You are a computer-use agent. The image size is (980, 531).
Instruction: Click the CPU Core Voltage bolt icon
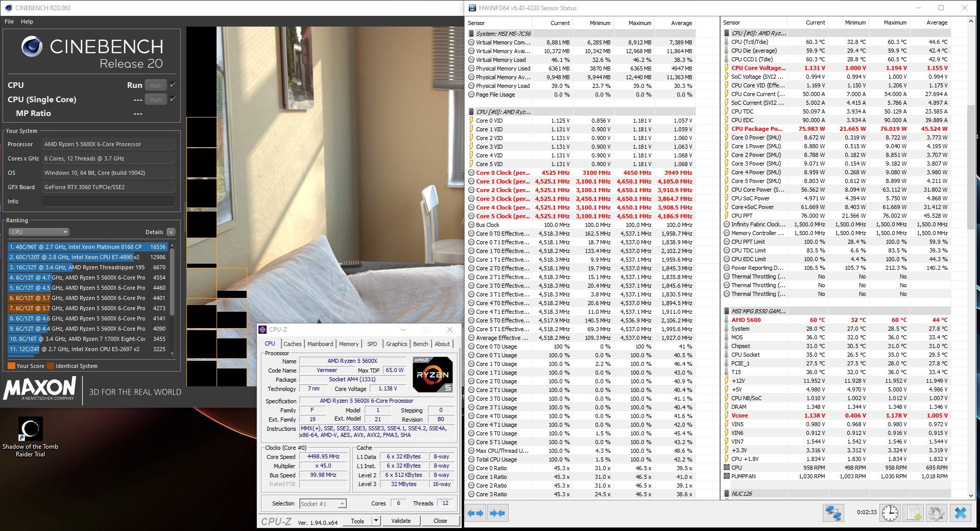[x=727, y=68]
